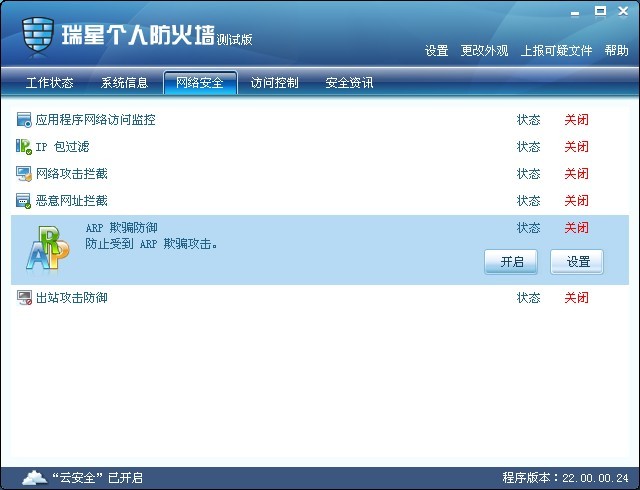This screenshot has width=640, height=490.
Task: Click 上报可疑文件 link
Action: (x=556, y=51)
